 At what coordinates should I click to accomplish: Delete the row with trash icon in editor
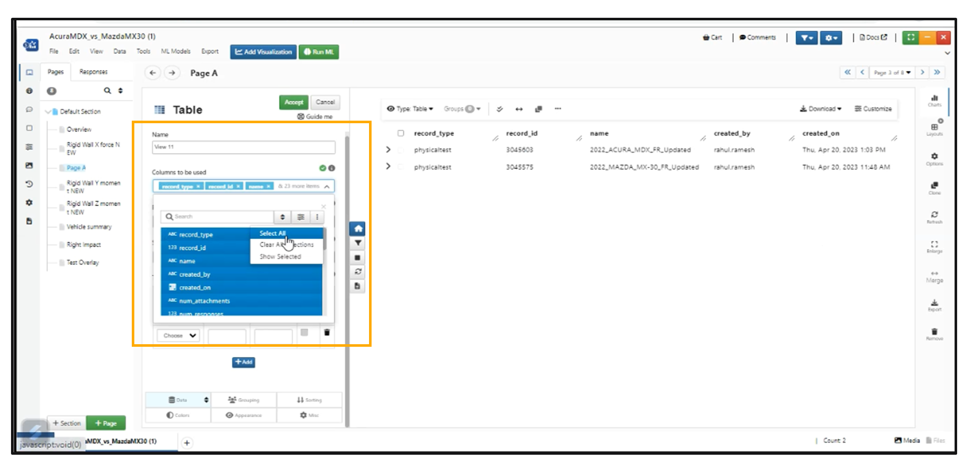pyautogui.click(x=327, y=332)
